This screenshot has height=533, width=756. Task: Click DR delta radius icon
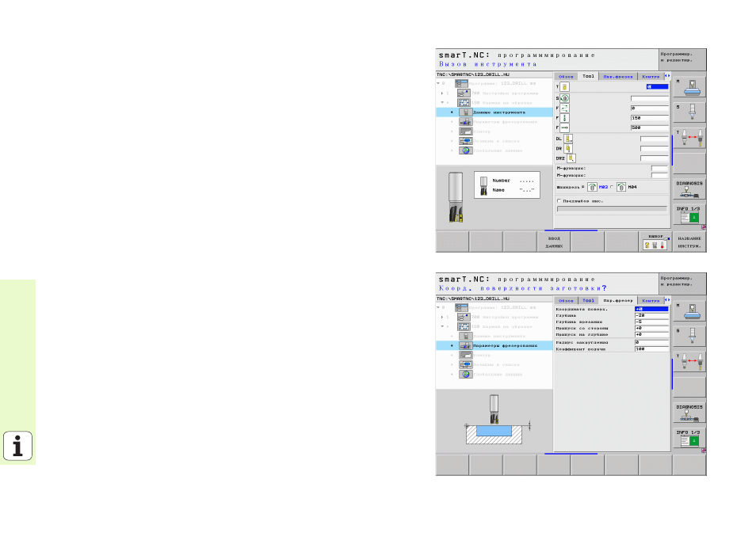tap(568, 148)
